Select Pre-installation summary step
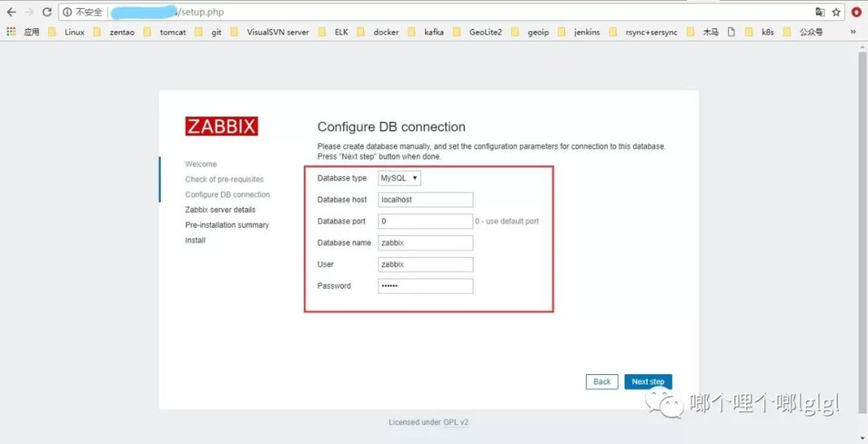The height and width of the screenshot is (444, 868). point(227,225)
